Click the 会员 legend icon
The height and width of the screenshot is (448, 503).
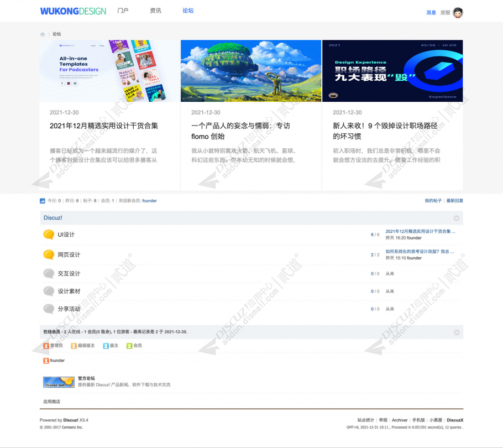pos(129,346)
